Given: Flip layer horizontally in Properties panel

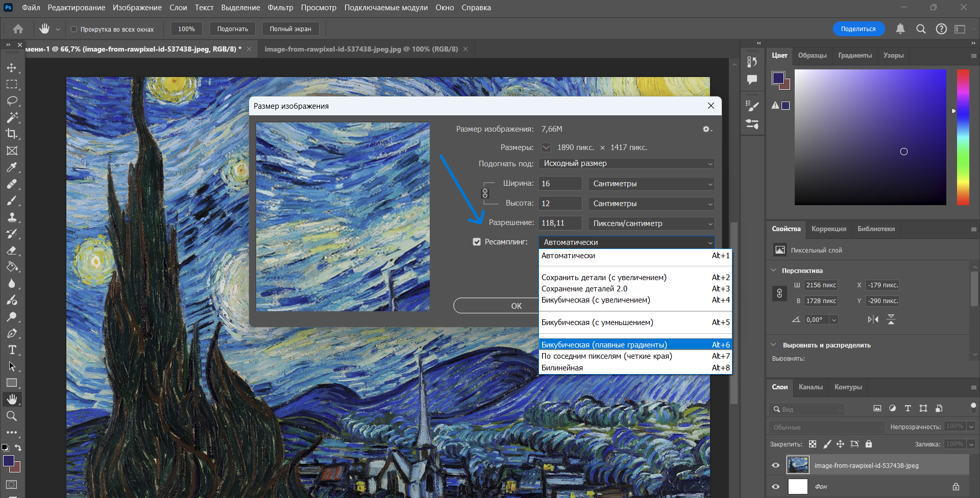Looking at the screenshot, I should coord(873,319).
